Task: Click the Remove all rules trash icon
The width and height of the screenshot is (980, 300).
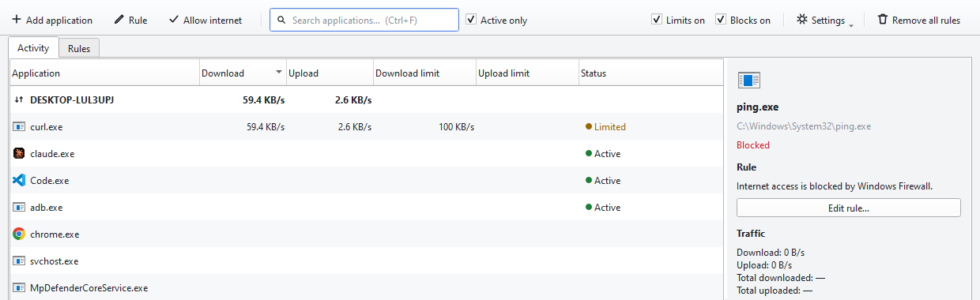Action: (883, 20)
